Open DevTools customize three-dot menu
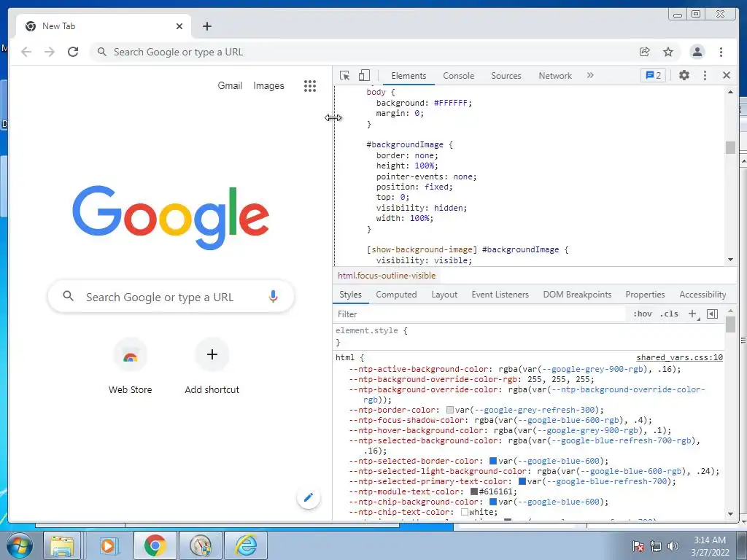Viewport: 747px width, 560px height. 705,75
